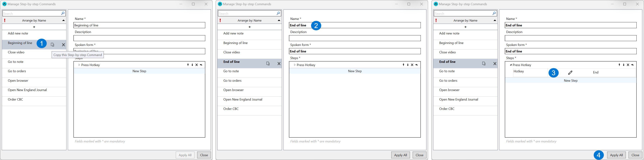Expand Press Hotkey step in the middle window
This screenshot has height=160, width=644.
pyautogui.click(x=295, y=65)
